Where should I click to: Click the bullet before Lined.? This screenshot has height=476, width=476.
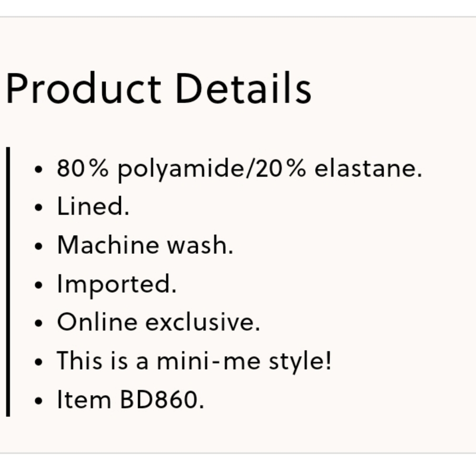point(38,208)
